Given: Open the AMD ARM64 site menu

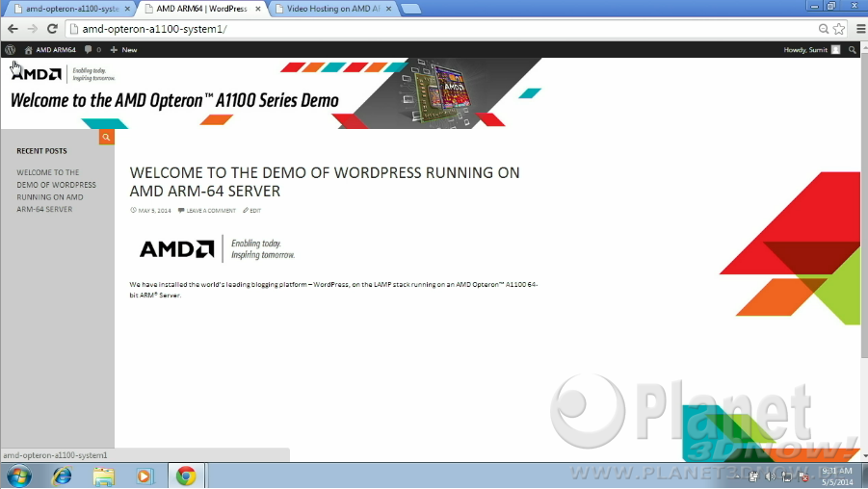Looking at the screenshot, I should tap(50, 50).
